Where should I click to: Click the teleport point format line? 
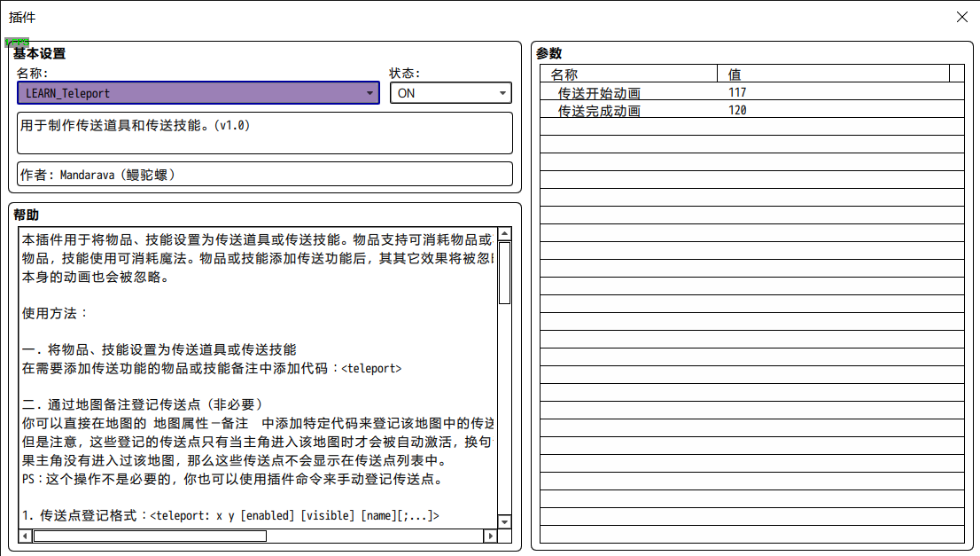click(x=230, y=515)
